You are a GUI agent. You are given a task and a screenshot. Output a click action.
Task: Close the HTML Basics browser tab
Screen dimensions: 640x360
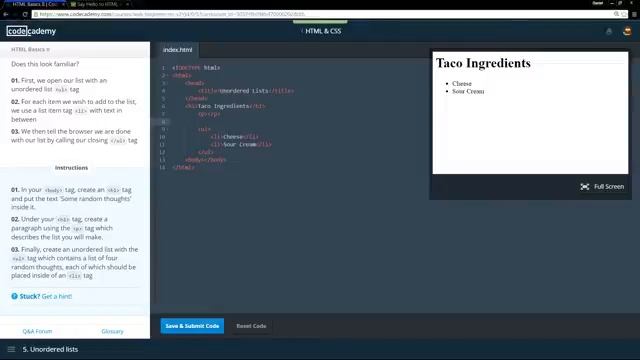tap(63, 4)
